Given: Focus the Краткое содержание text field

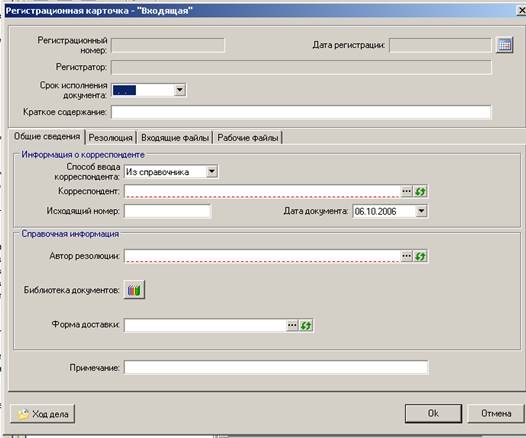Looking at the screenshot, I should point(301,112).
